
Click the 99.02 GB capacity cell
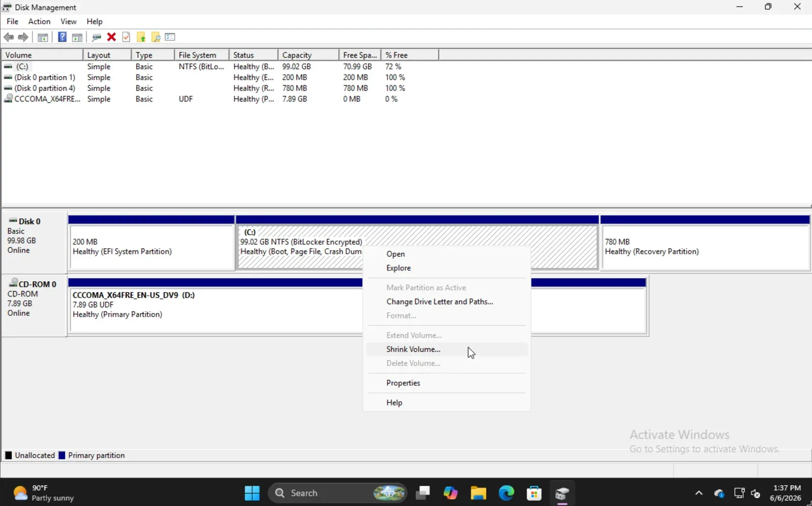point(296,66)
